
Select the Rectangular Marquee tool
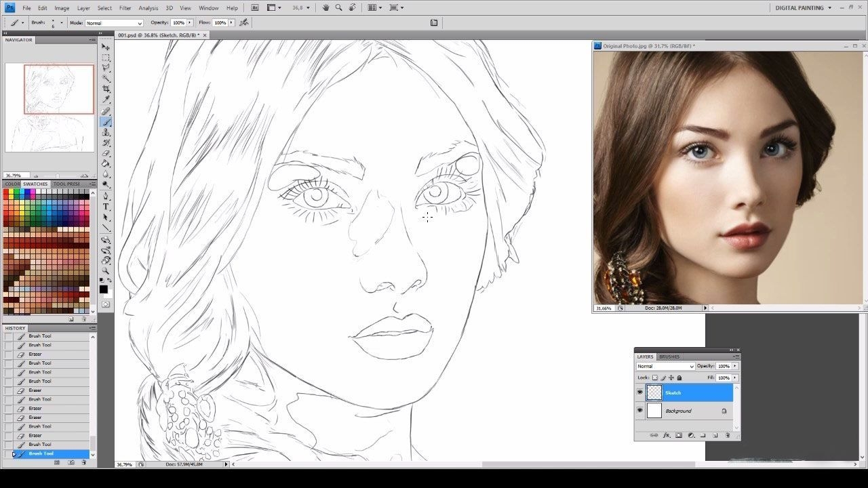(x=106, y=58)
